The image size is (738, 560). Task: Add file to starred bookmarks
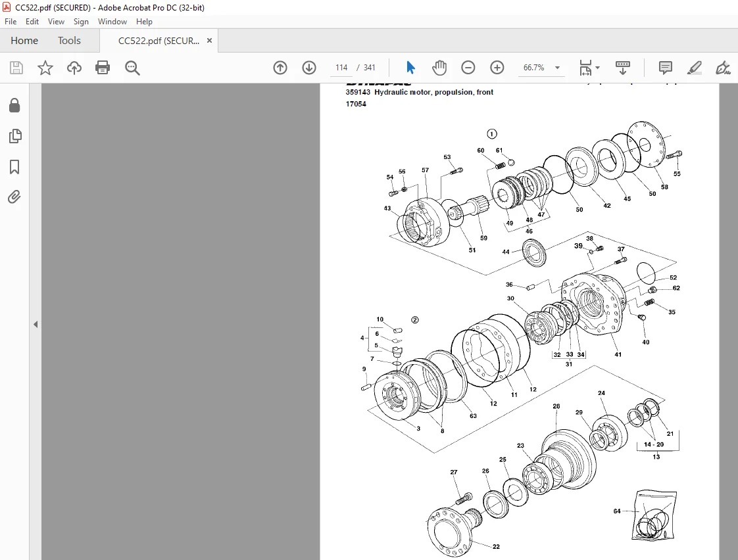[x=45, y=68]
